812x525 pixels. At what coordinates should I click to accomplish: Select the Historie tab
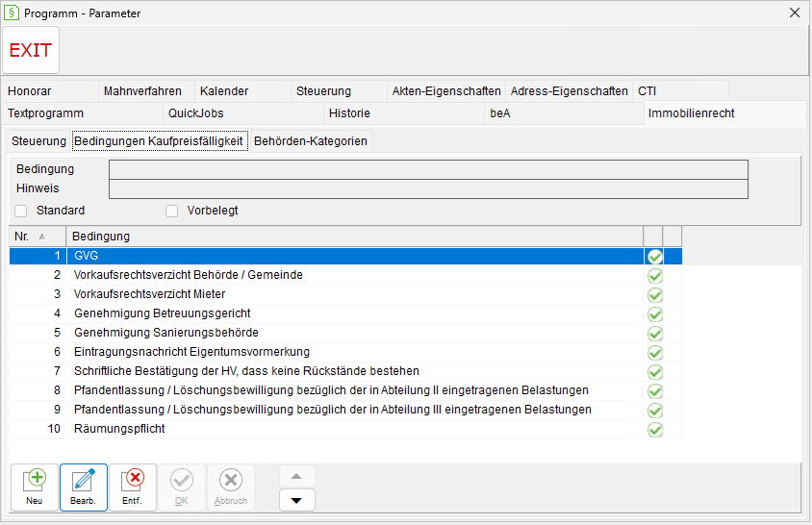coord(403,113)
